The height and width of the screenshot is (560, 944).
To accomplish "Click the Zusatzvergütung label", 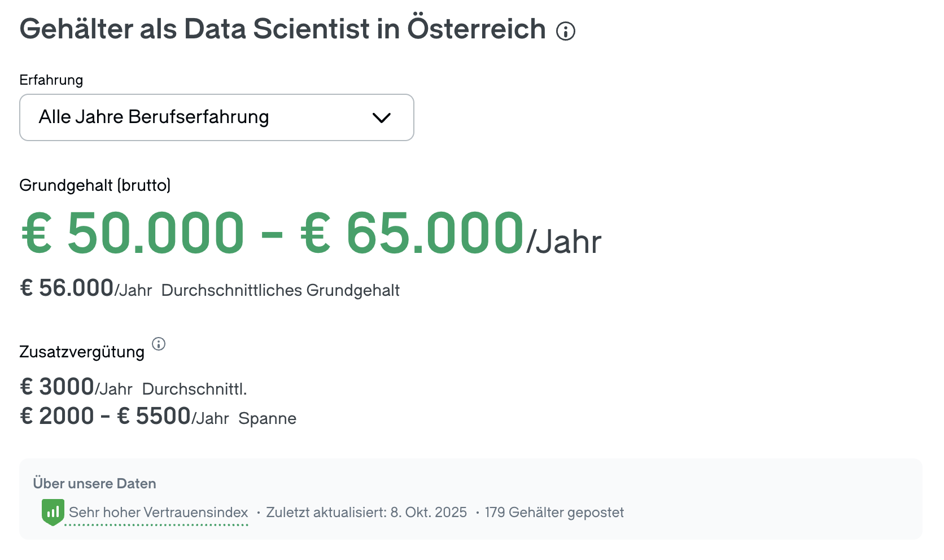I will tap(82, 352).
